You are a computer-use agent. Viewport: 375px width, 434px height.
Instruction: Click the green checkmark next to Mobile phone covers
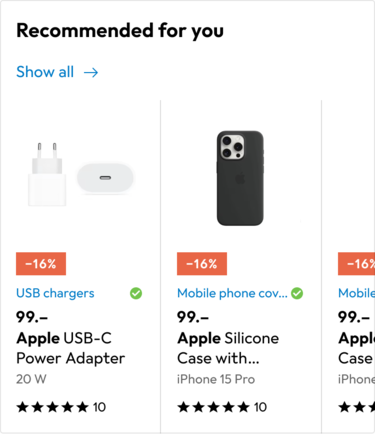(297, 293)
